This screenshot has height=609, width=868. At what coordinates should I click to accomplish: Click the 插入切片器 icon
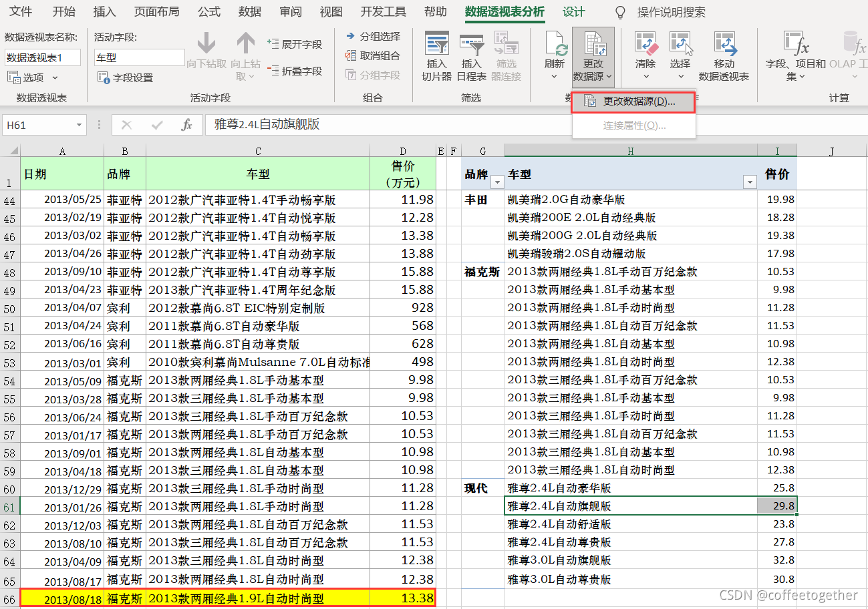pos(437,44)
